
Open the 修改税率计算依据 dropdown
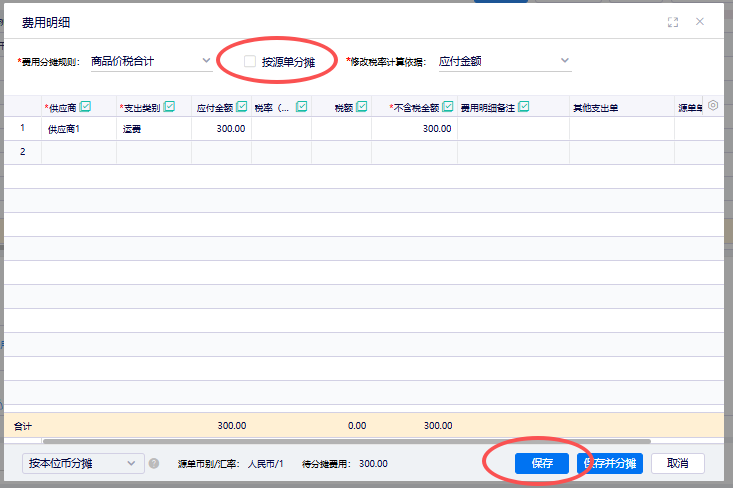504,62
